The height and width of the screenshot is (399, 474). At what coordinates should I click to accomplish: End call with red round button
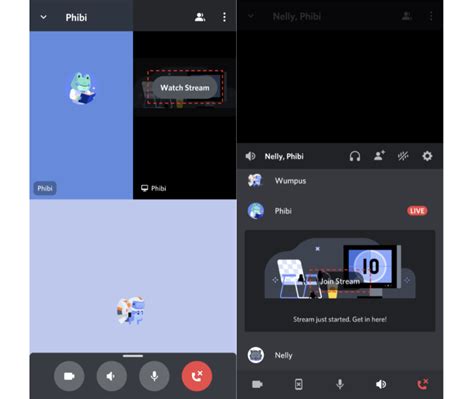coord(197,376)
